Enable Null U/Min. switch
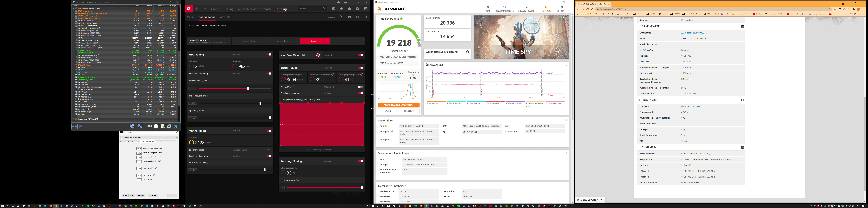This screenshot has height=208, width=868. click(361, 87)
